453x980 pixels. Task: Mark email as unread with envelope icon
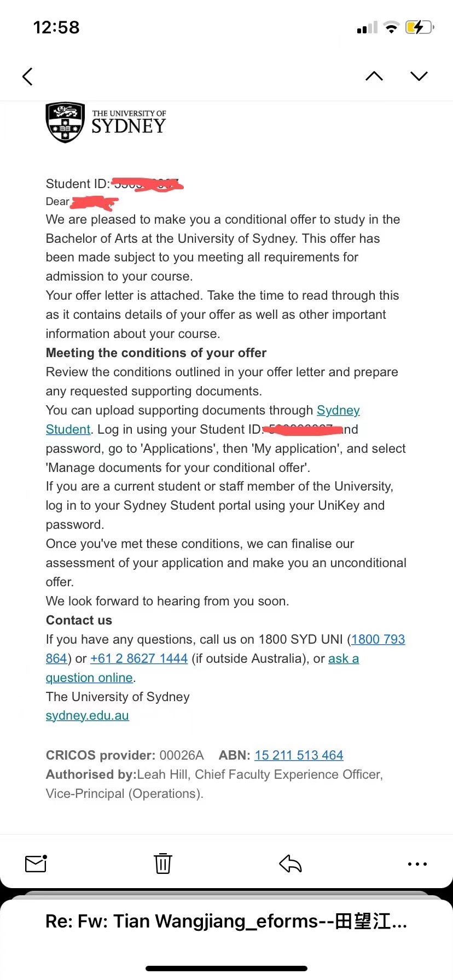point(36,864)
